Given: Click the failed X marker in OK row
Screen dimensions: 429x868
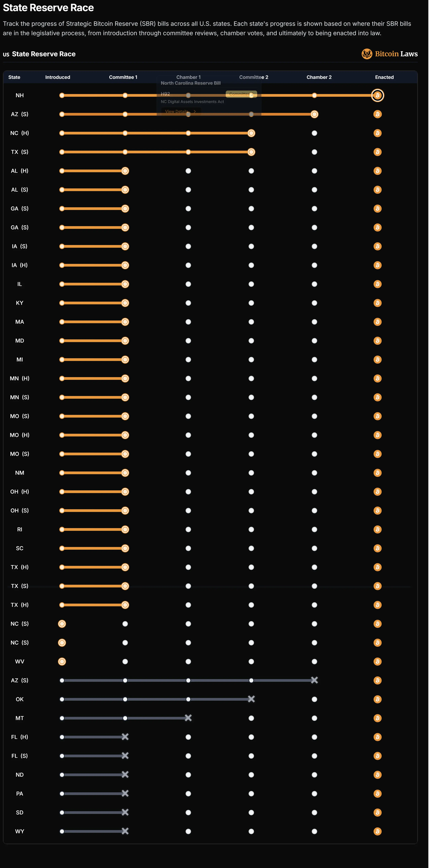Looking at the screenshot, I should [251, 699].
